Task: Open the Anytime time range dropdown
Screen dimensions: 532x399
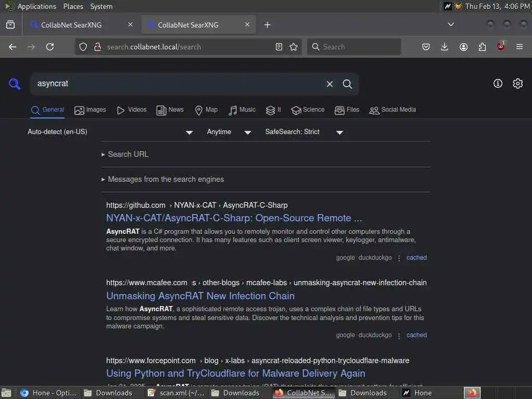Action: (229, 132)
